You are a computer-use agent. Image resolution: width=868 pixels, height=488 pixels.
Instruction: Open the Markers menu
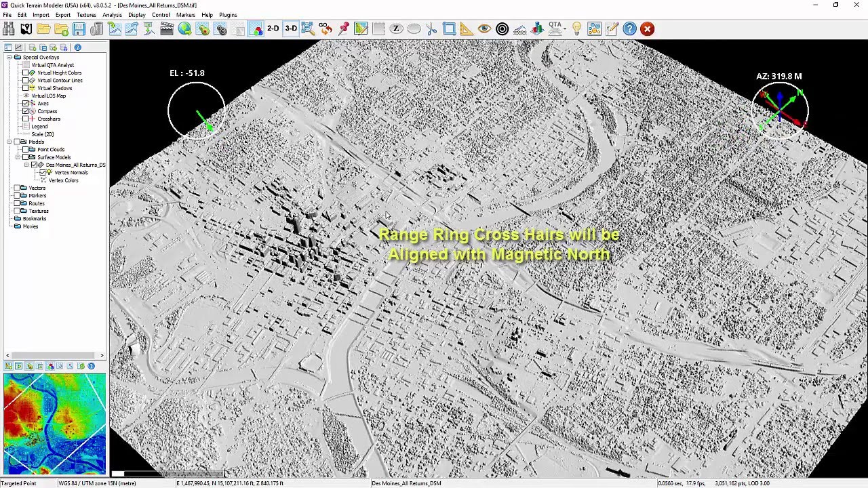pos(186,15)
